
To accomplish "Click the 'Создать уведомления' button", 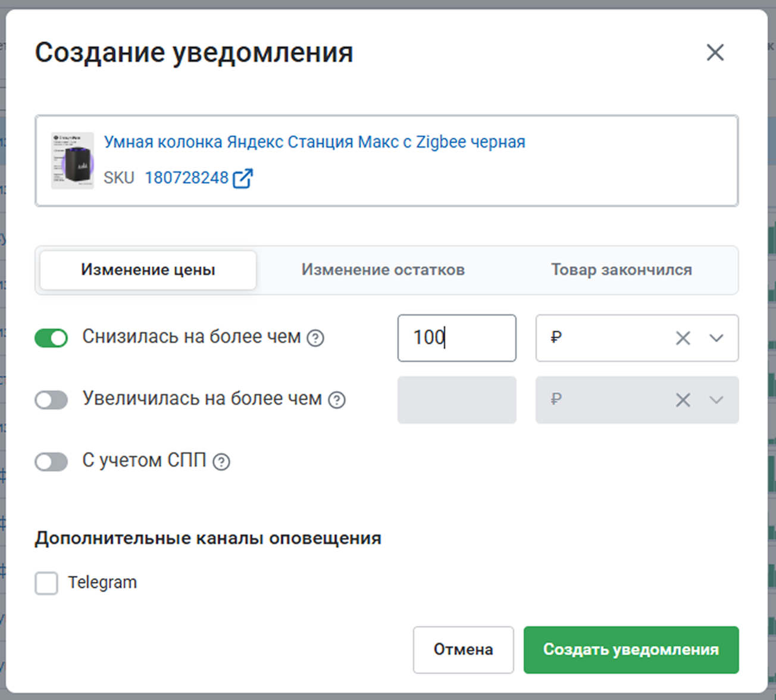I will [x=631, y=649].
